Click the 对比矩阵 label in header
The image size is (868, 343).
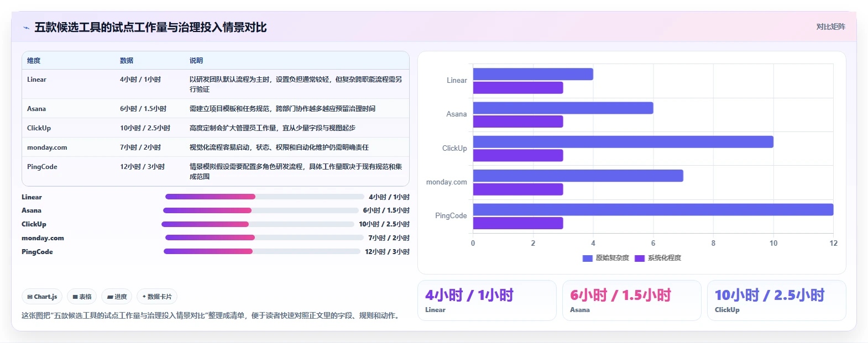pos(830,27)
